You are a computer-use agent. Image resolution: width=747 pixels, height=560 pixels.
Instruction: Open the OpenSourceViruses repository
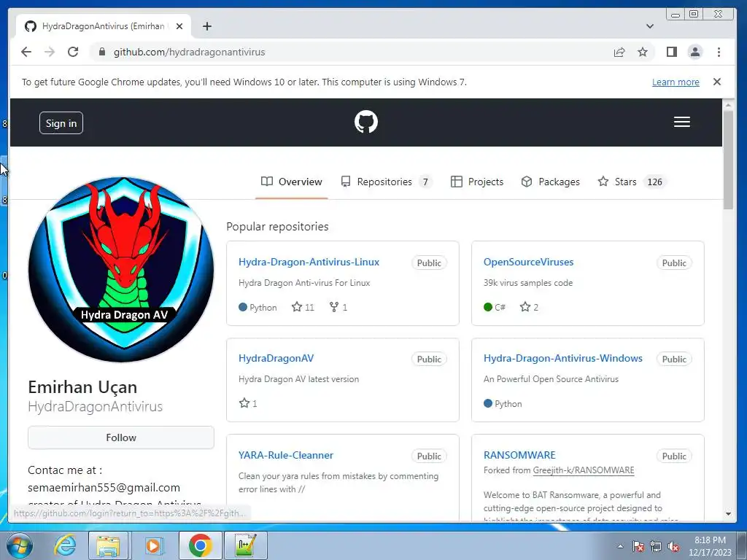528,262
